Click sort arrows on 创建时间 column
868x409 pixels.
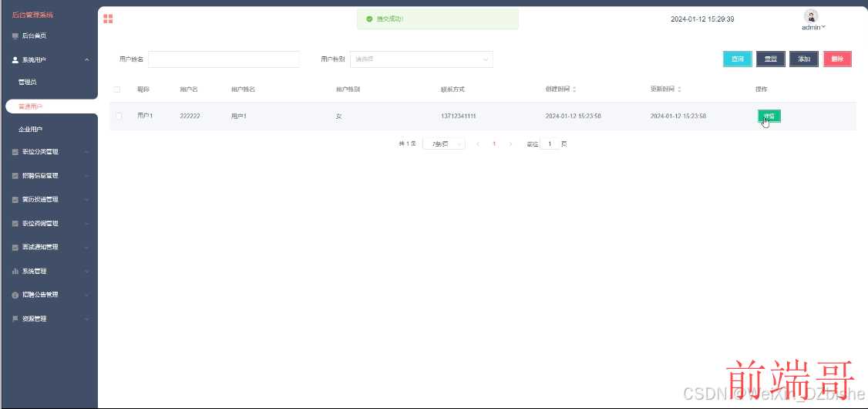point(574,90)
